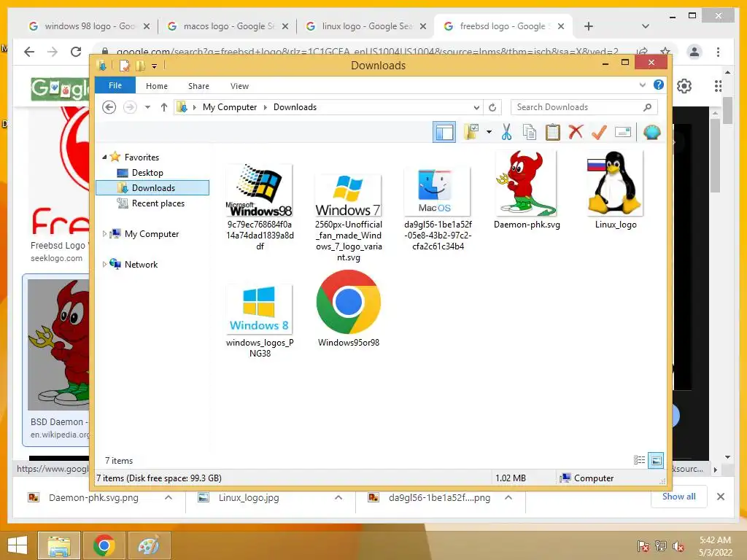This screenshot has width=747, height=560.
Task: Expand the address bar history dropdown
Action: tap(476, 107)
